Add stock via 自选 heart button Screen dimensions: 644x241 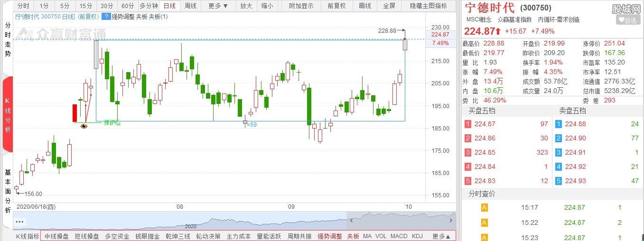point(628,20)
